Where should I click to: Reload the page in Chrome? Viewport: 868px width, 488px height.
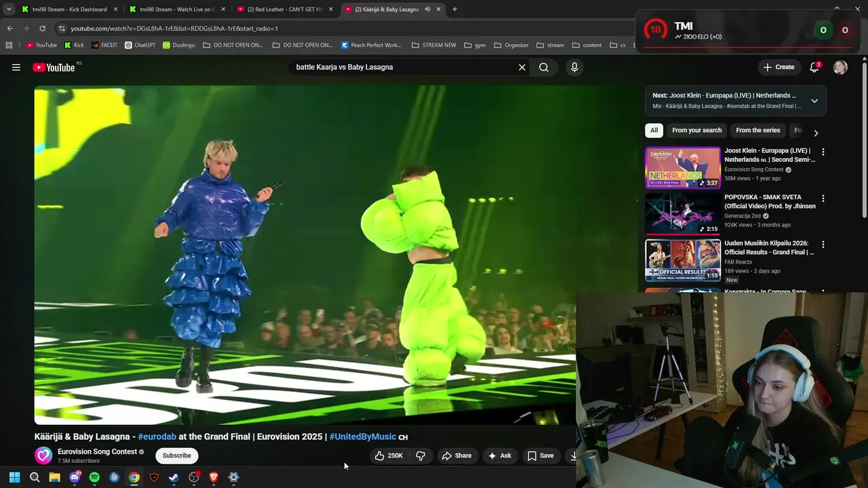point(42,28)
